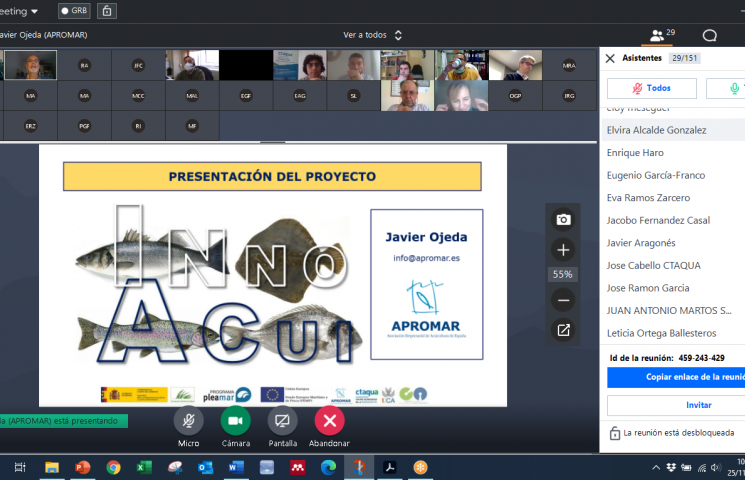
Task: Copy the meeting link with the blue button
Action: point(676,377)
